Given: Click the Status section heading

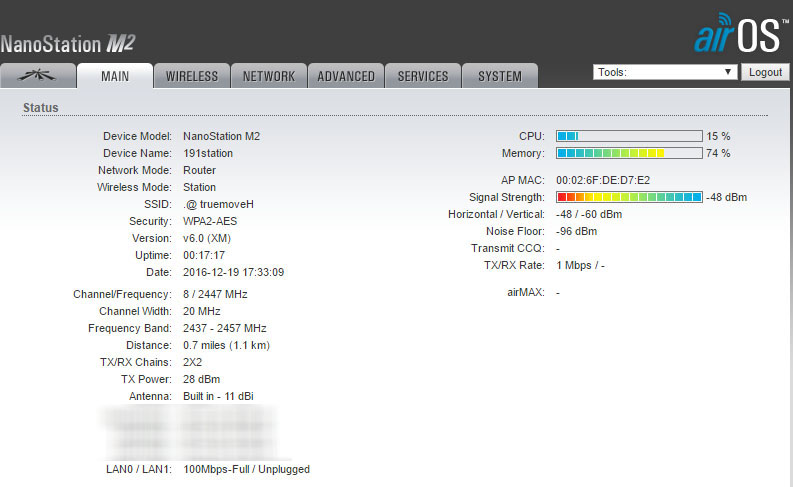Looking at the screenshot, I should [x=40, y=108].
